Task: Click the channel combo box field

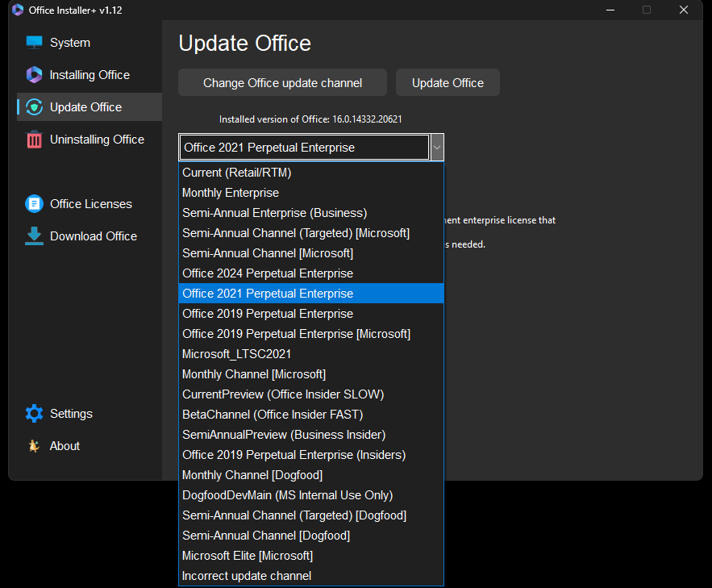Action: pyautogui.click(x=304, y=148)
